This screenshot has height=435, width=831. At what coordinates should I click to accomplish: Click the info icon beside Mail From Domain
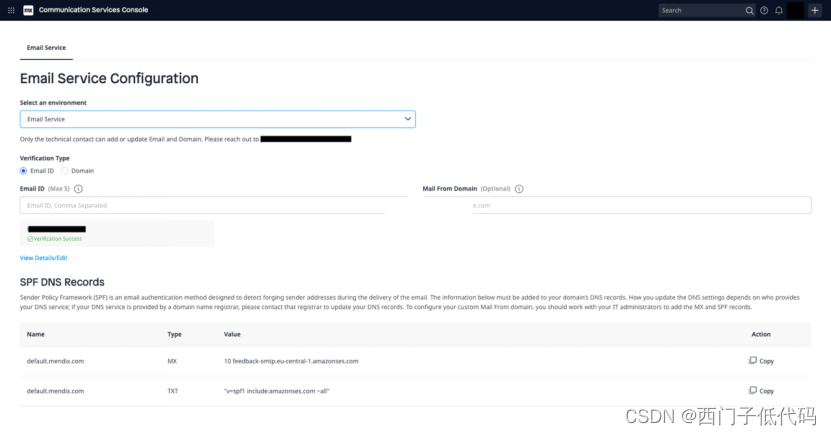click(519, 189)
